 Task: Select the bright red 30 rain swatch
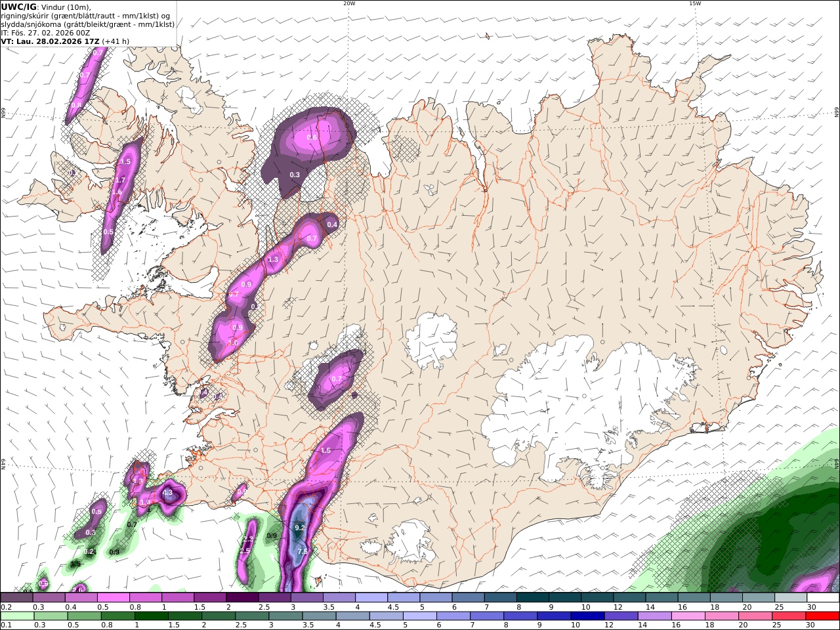[x=822, y=616]
